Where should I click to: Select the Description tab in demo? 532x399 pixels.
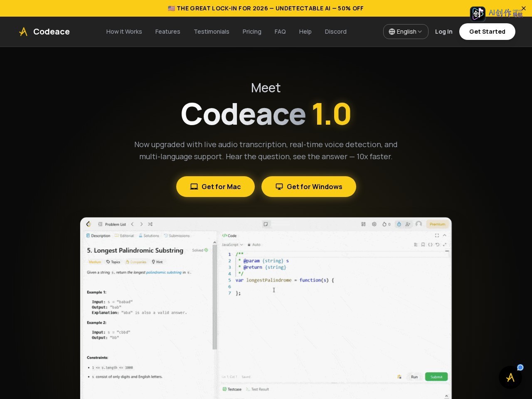(99, 236)
